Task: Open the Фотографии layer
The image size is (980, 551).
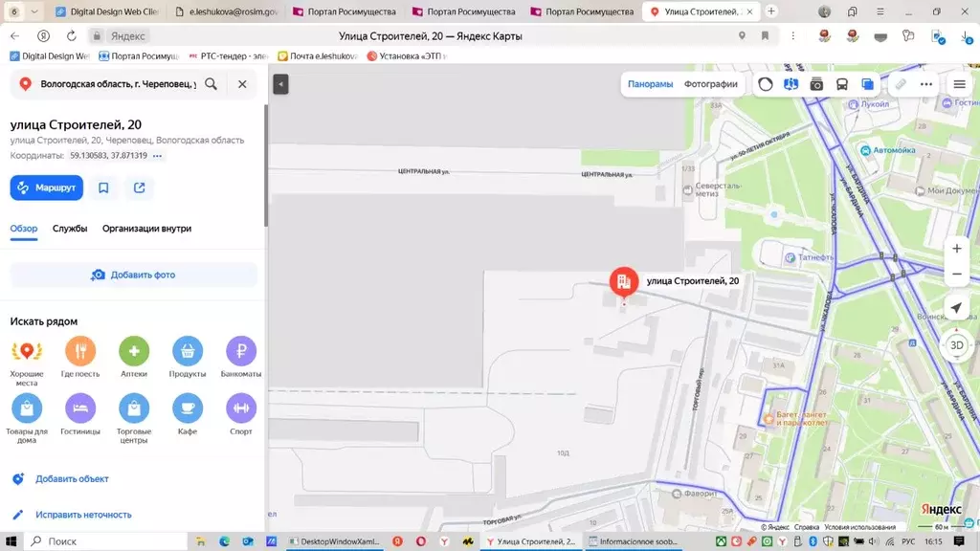Action: pyautogui.click(x=711, y=84)
